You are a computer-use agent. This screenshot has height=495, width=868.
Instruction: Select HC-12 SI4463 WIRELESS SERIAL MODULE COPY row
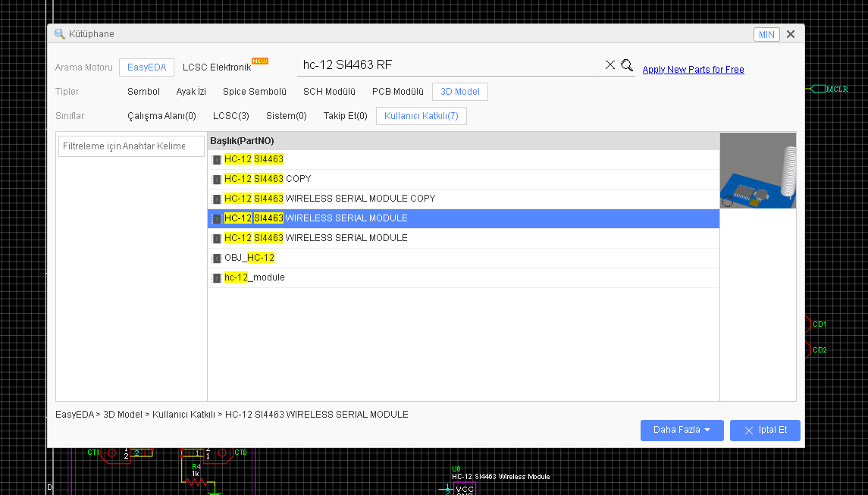[x=463, y=199]
